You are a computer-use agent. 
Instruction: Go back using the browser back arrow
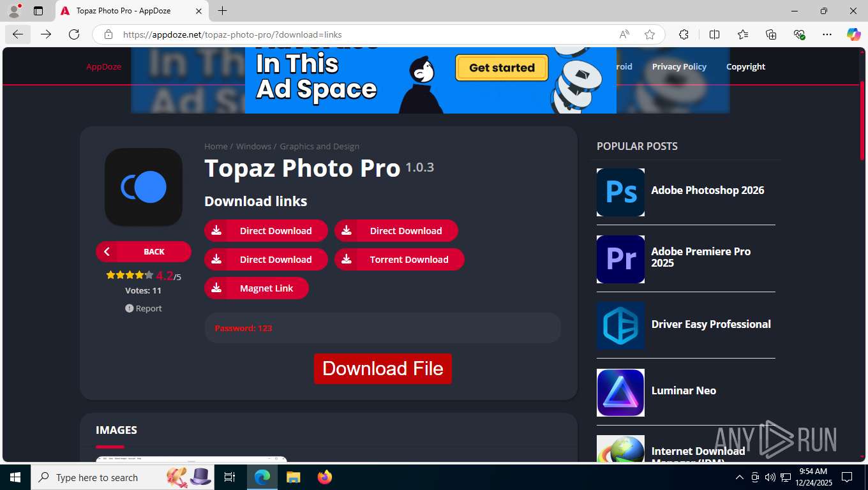point(18,34)
